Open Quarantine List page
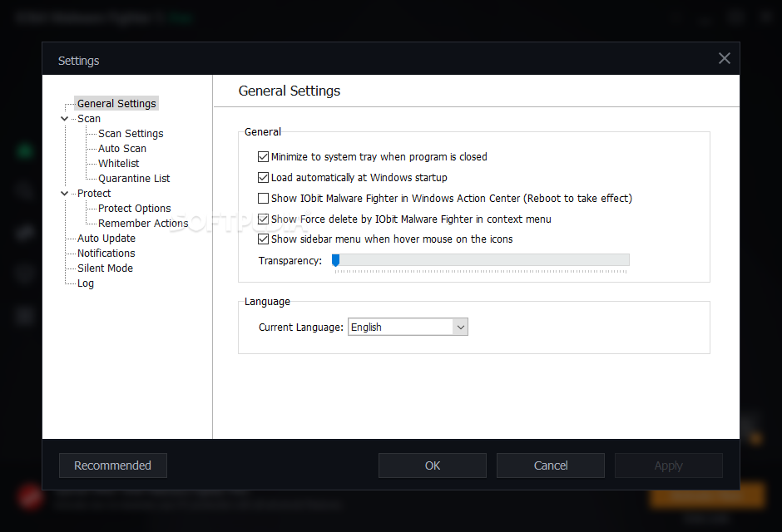782x532 pixels. (134, 179)
